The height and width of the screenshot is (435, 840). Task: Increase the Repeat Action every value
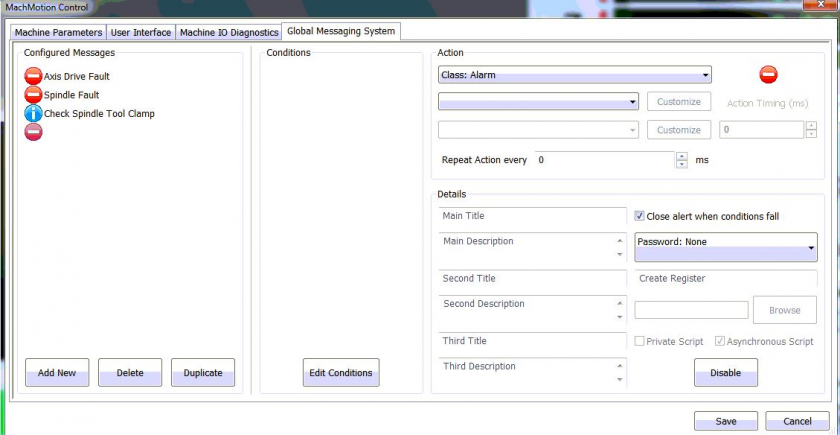681,156
